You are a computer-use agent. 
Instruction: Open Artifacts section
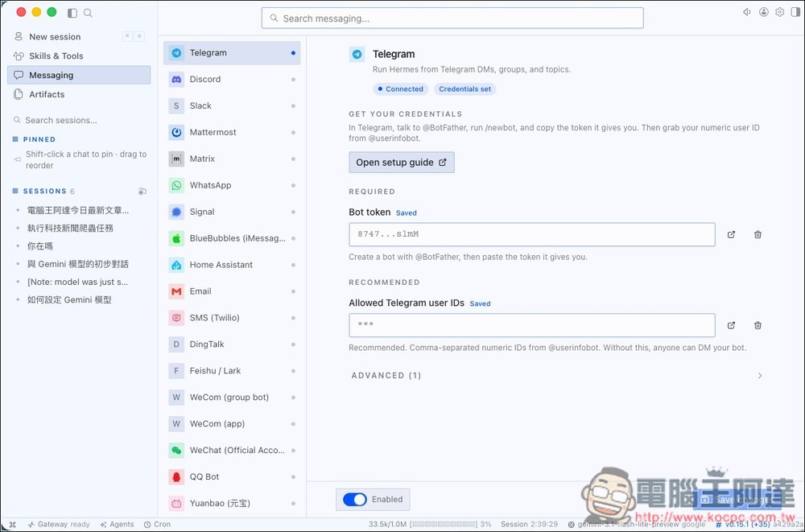click(x=79, y=94)
